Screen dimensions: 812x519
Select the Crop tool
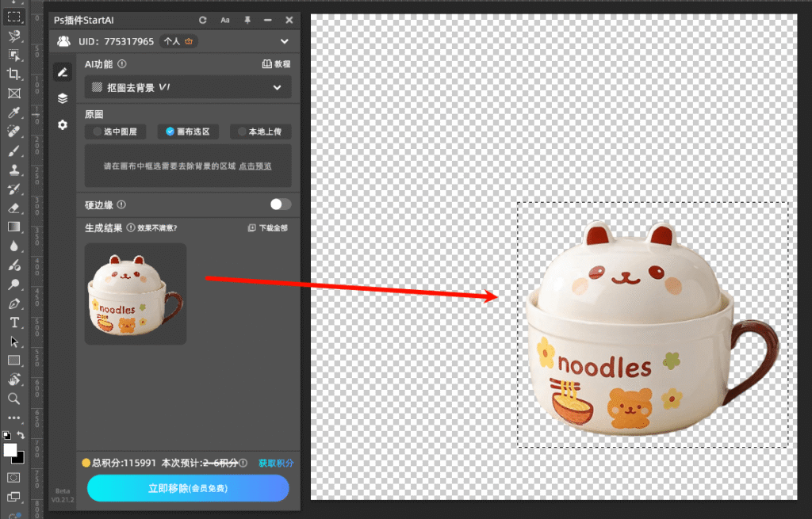point(14,74)
